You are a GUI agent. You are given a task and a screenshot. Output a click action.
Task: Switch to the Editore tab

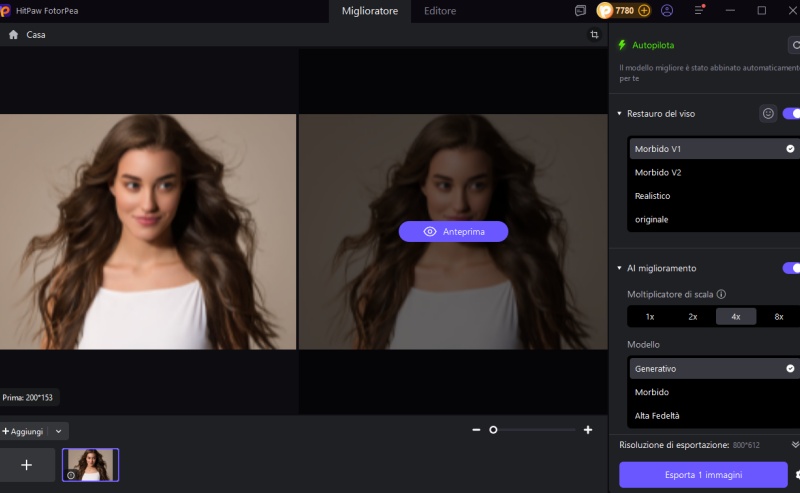coord(439,11)
